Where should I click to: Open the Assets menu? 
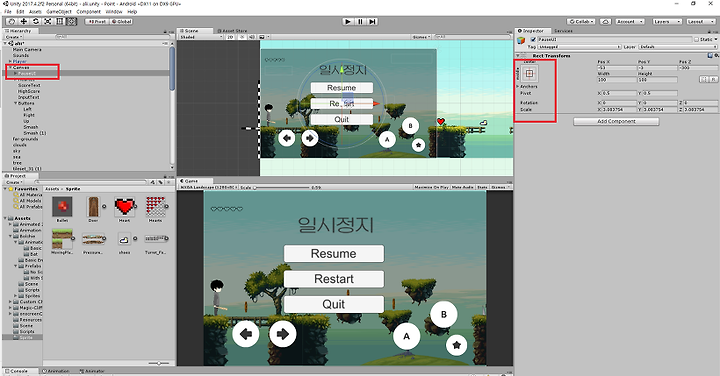pos(35,11)
